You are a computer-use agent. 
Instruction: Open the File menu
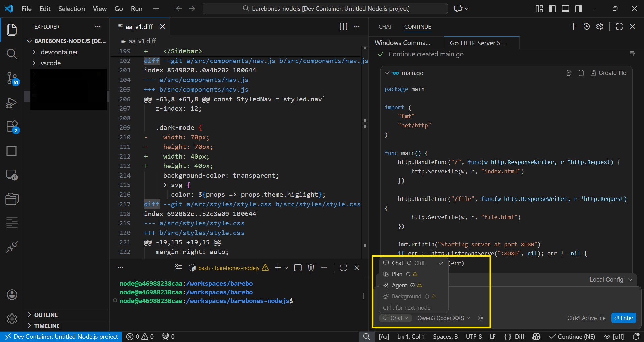(26, 9)
